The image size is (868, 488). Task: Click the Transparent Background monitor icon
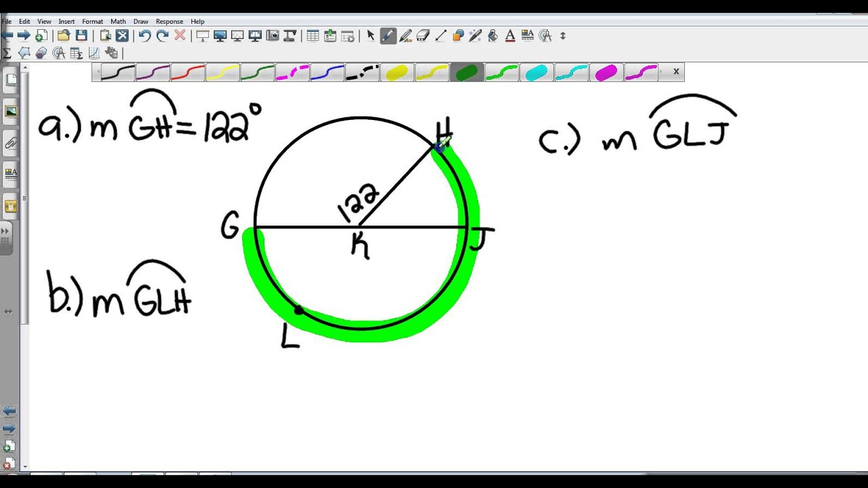[x=237, y=36]
